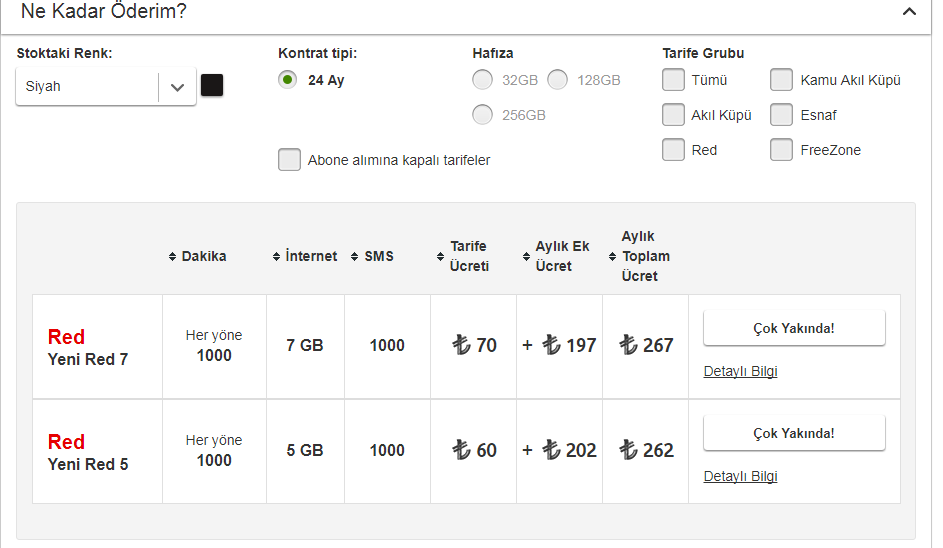Sort table by İnternet column arrows

pyautogui.click(x=277, y=257)
